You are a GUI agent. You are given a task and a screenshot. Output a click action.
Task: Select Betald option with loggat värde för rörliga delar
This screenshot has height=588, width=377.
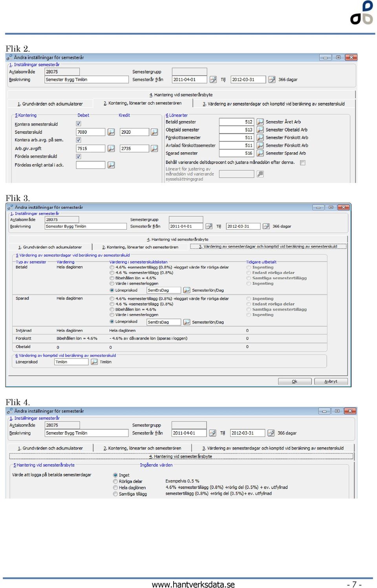(x=112, y=267)
